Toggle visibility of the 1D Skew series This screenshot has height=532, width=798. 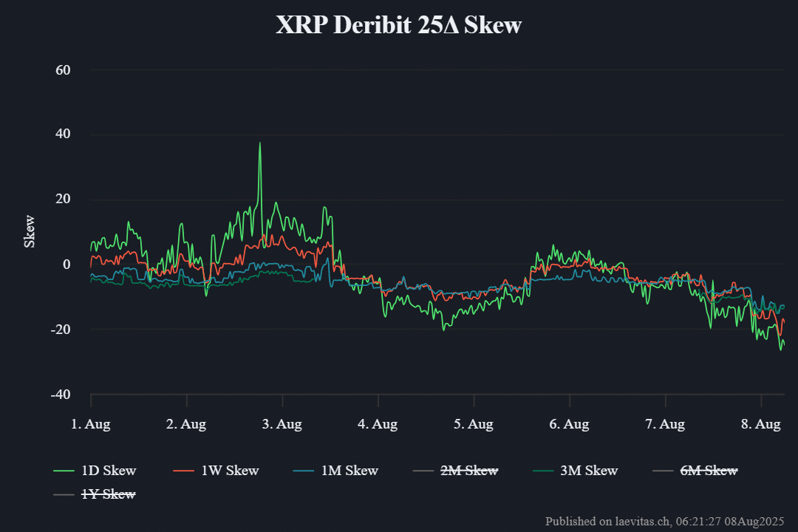coord(109,471)
